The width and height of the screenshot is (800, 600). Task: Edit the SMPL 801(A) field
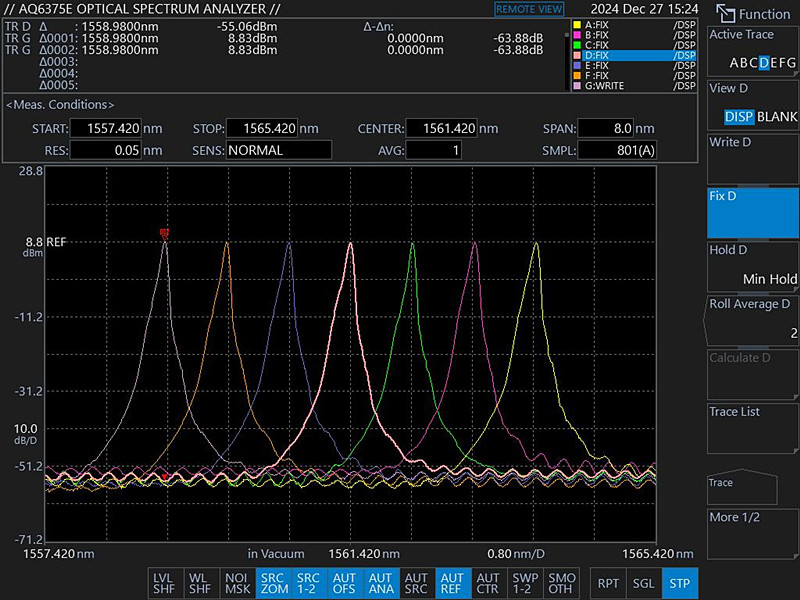tap(617, 151)
